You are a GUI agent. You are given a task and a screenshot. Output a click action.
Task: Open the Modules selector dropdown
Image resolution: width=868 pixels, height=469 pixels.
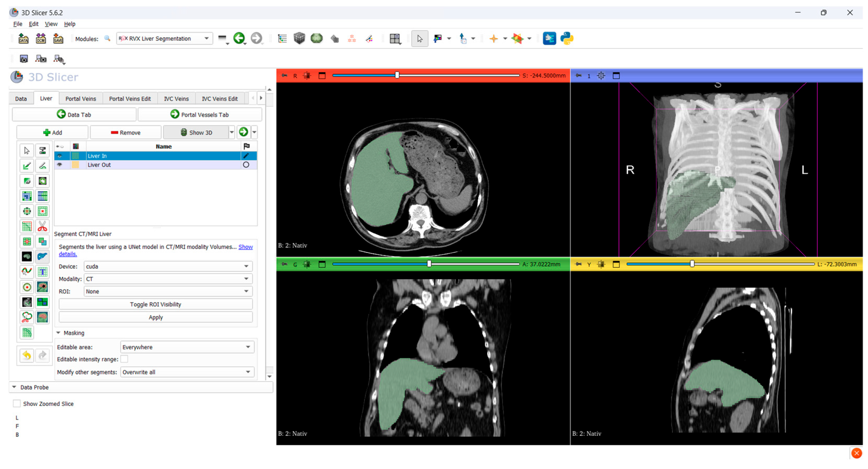(x=164, y=38)
